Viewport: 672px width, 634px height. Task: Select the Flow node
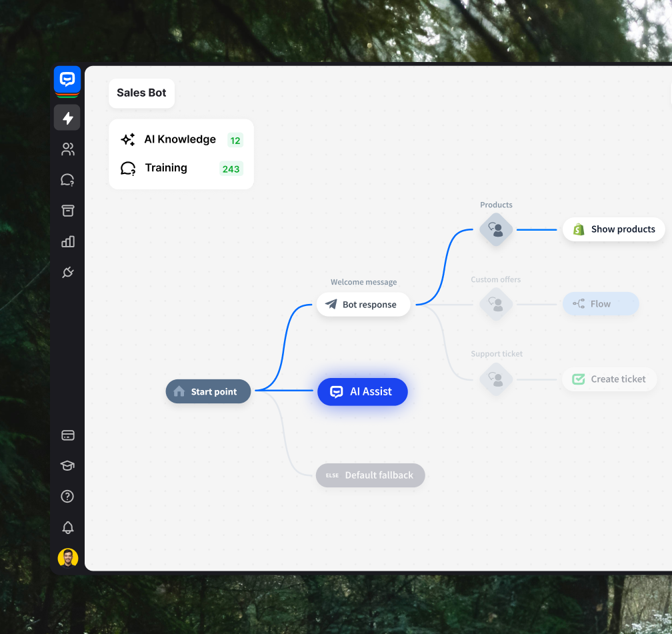tap(601, 304)
